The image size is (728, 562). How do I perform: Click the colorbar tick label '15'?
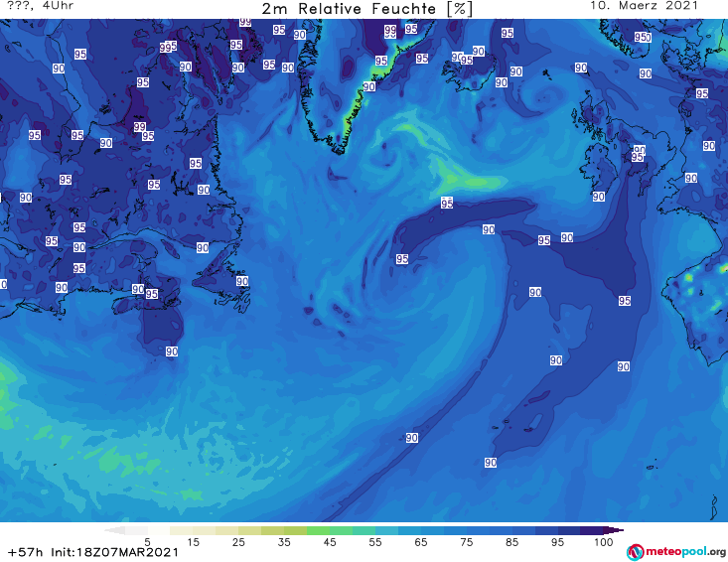coord(193,542)
